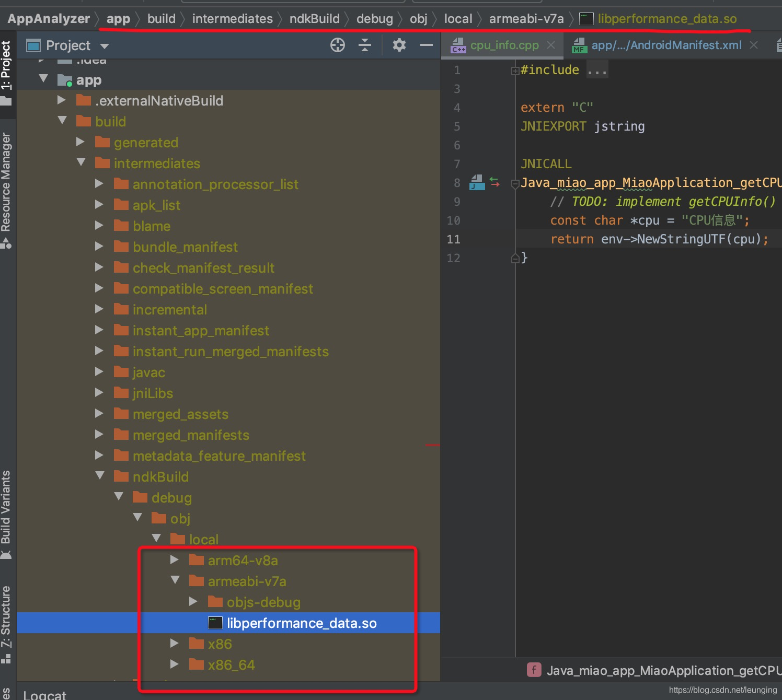This screenshot has width=782, height=700.
Task: Click 'intermediates' in the breadcrumb bar
Action: 233,19
